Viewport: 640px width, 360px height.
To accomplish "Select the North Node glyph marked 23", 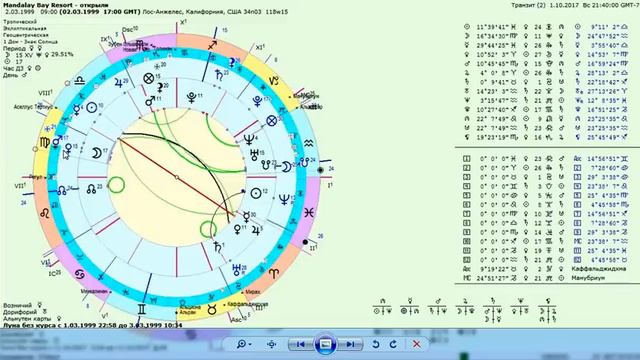I will pos(91,189).
